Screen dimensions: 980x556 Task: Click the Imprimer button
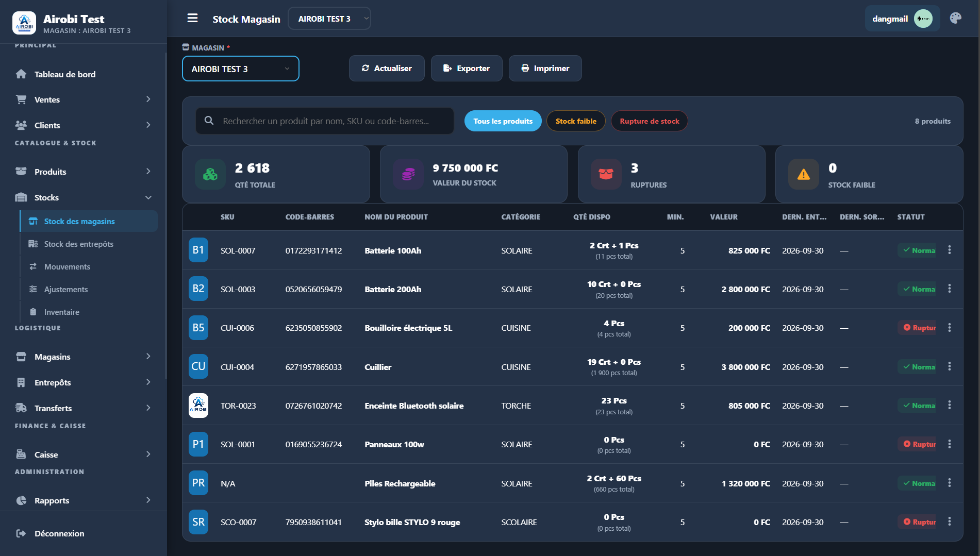point(545,68)
